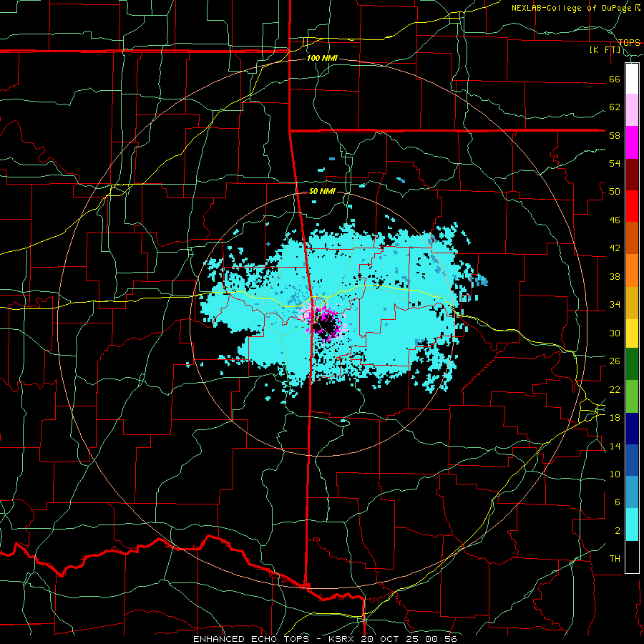Viewport: 644px width, 644px height.
Task: Pick the navy blue legend swatch
Action: 632,429
